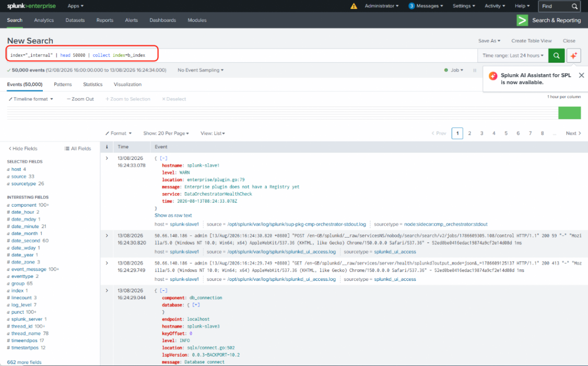Open the Activity menu
This screenshot has height=366, width=588.
(495, 6)
